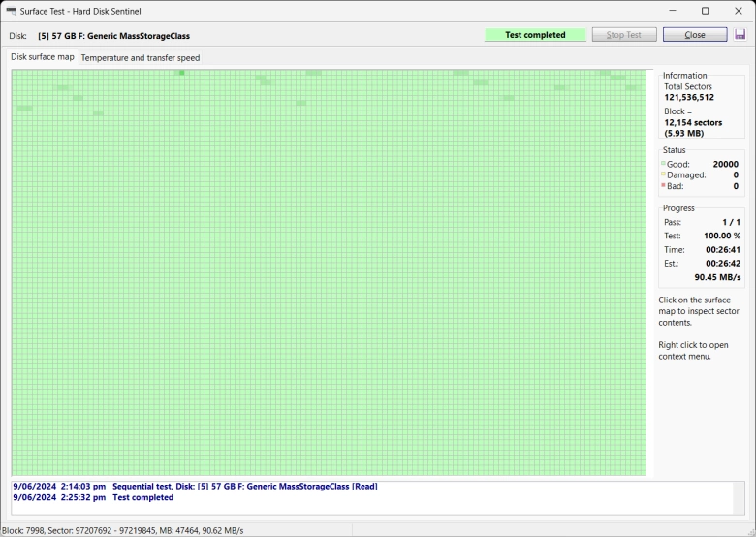Open the Temperature and transfer speed tab
The height and width of the screenshot is (537, 756).
click(141, 58)
